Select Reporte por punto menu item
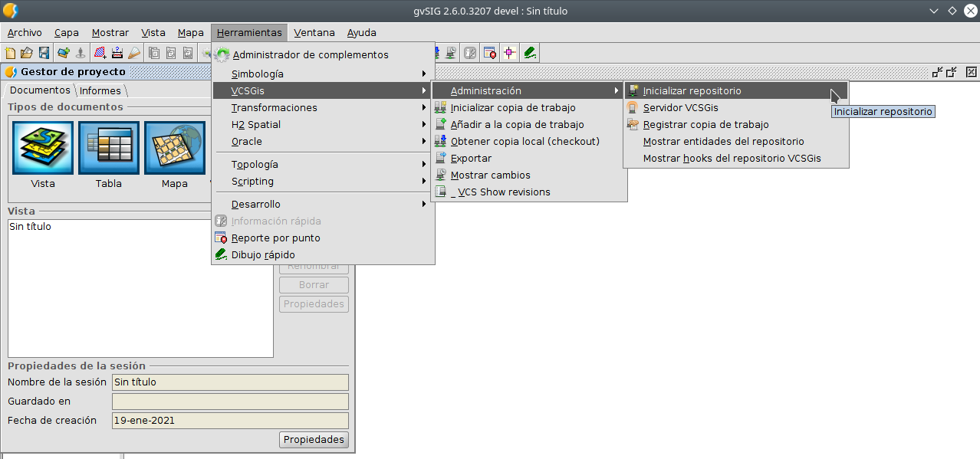 coord(323,238)
